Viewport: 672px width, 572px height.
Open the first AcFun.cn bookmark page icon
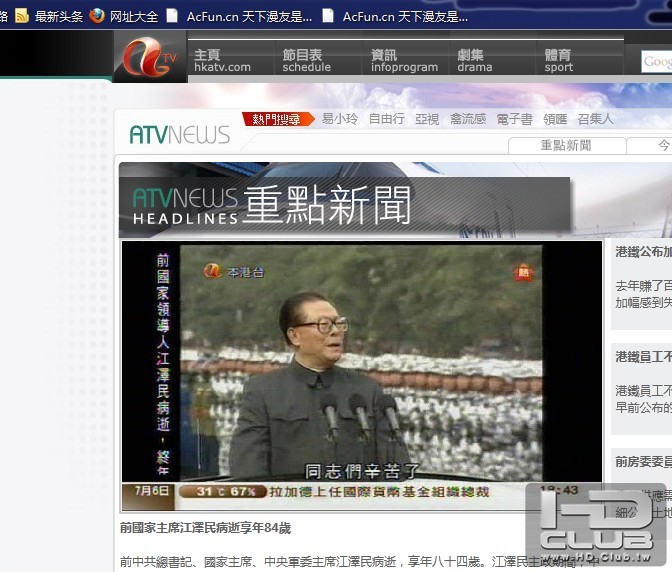pos(172,16)
